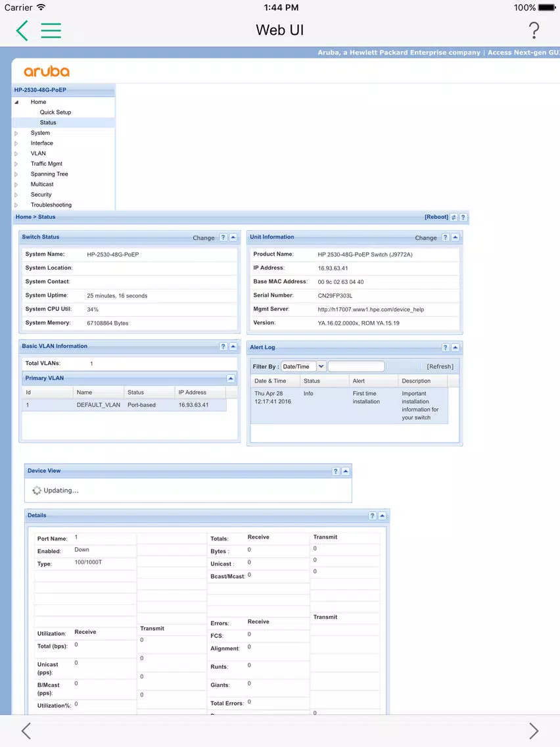
Task: Go to next page with bottom right arrow
Action: click(x=534, y=731)
